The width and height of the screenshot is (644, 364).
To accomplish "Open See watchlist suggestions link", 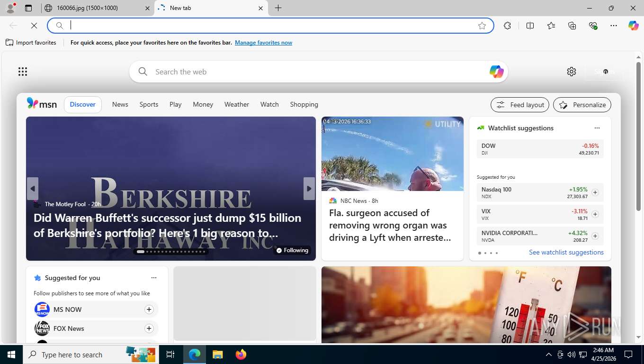I will (566, 252).
